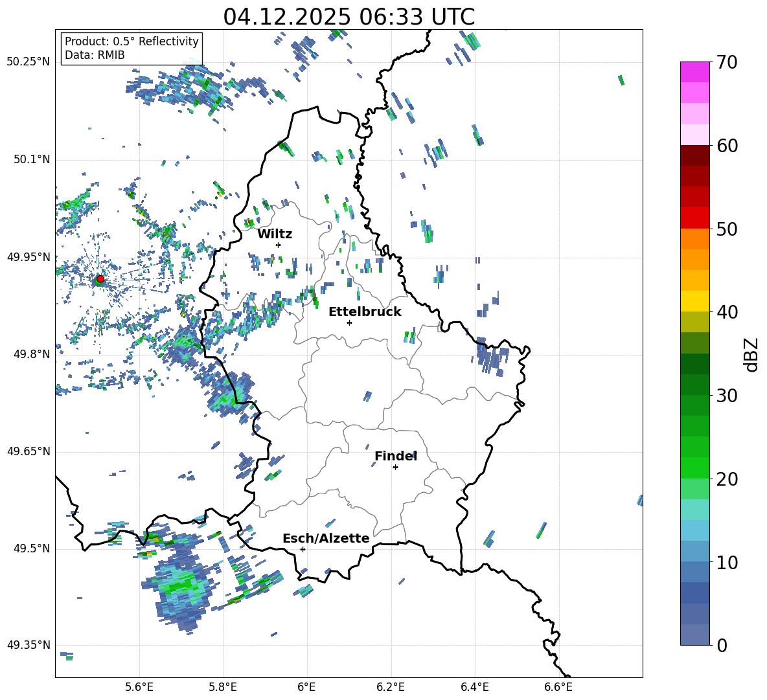Click the cross marker below Wiltz
Viewport: 767px width, 700px height.
278,245
